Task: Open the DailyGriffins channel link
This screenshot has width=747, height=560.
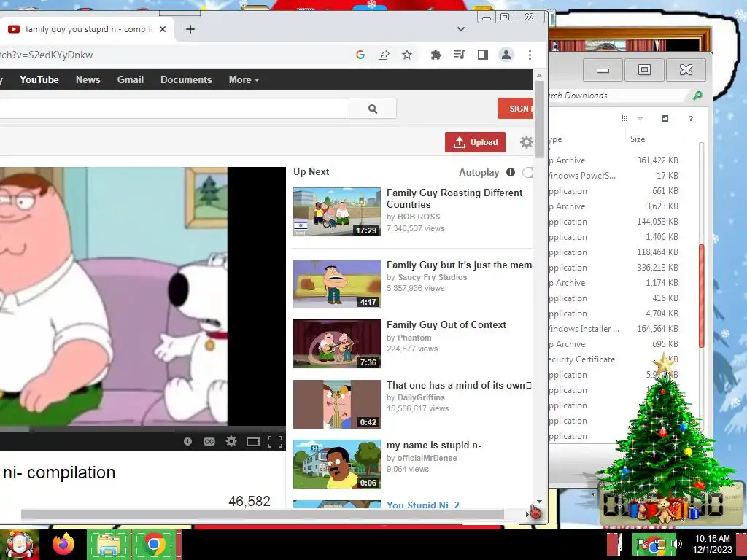Action: 421,397
